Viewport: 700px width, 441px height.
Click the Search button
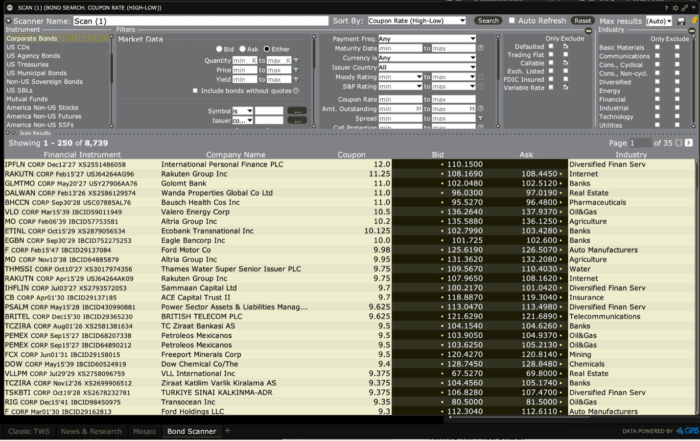(x=488, y=21)
